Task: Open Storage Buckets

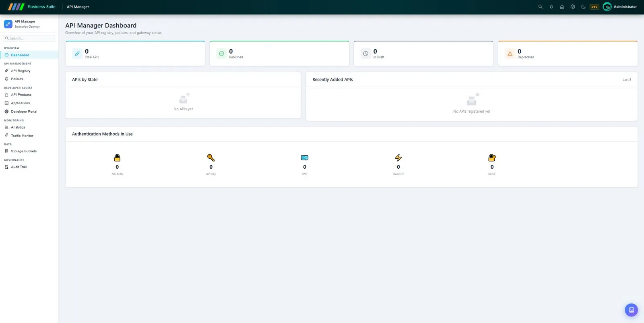Action: [29, 151]
